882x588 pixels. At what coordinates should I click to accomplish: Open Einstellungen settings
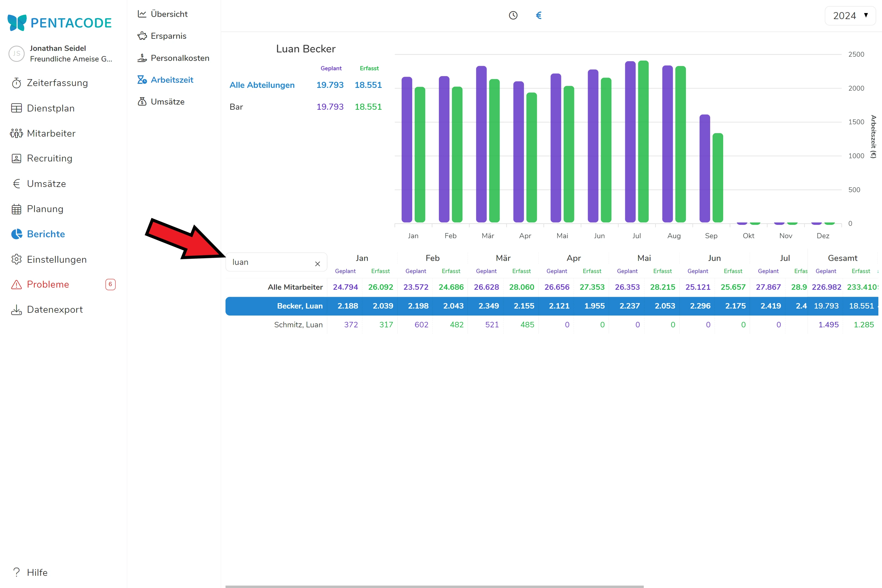pyautogui.click(x=57, y=259)
